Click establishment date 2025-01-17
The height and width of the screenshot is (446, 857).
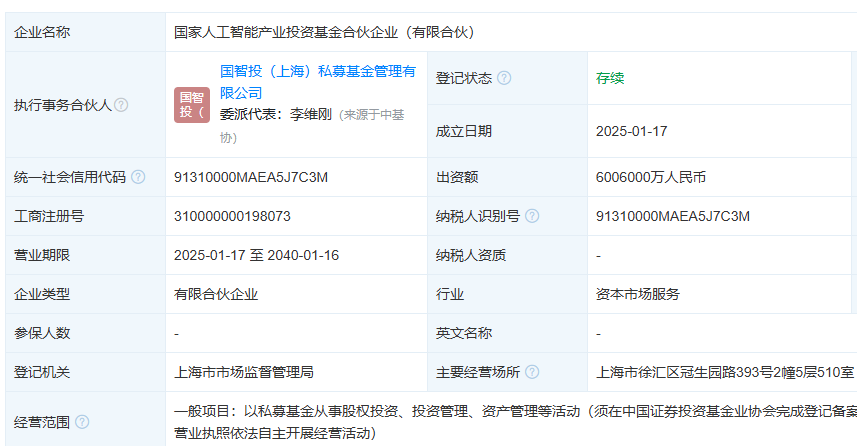click(631, 132)
